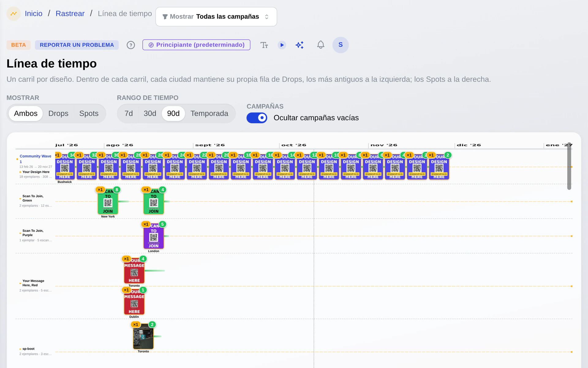Start the play tour button

pyautogui.click(x=282, y=45)
